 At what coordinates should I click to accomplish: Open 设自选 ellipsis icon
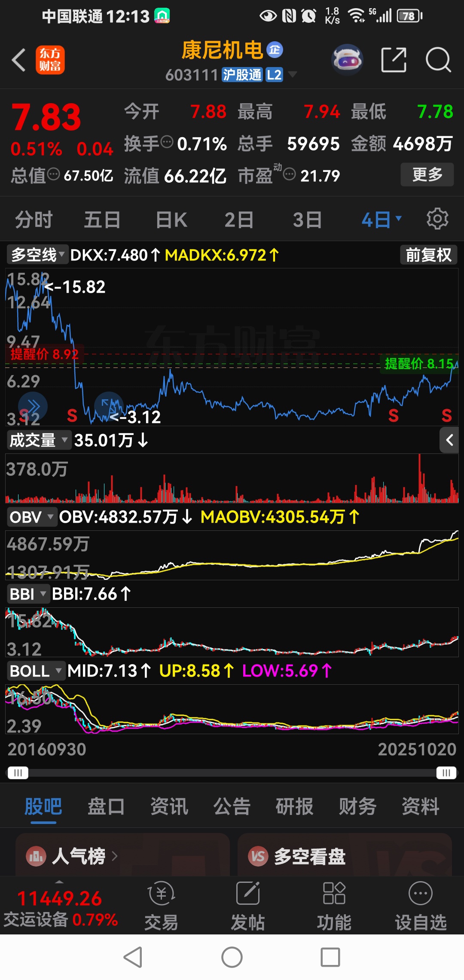pos(421,894)
